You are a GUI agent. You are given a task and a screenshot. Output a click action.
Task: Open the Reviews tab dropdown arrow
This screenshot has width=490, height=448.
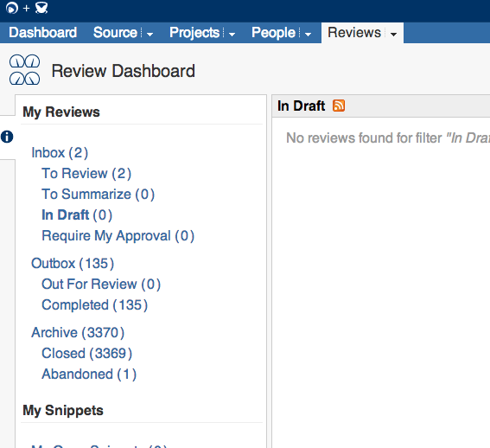(x=394, y=34)
